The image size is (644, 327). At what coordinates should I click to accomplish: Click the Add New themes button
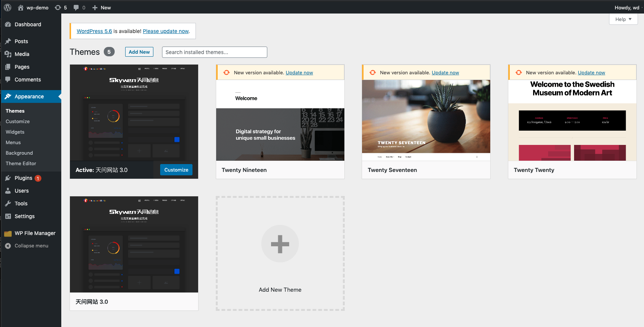[x=139, y=52]
